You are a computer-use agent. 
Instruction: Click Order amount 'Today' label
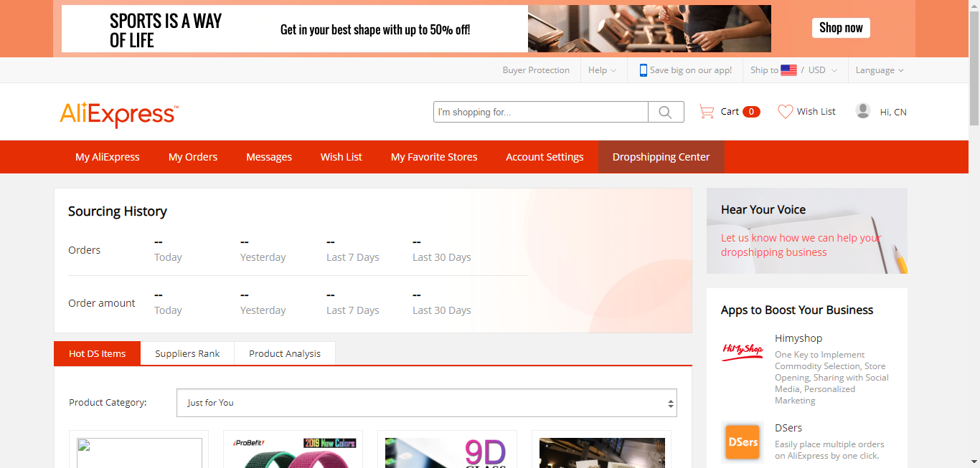pos(168,310)
